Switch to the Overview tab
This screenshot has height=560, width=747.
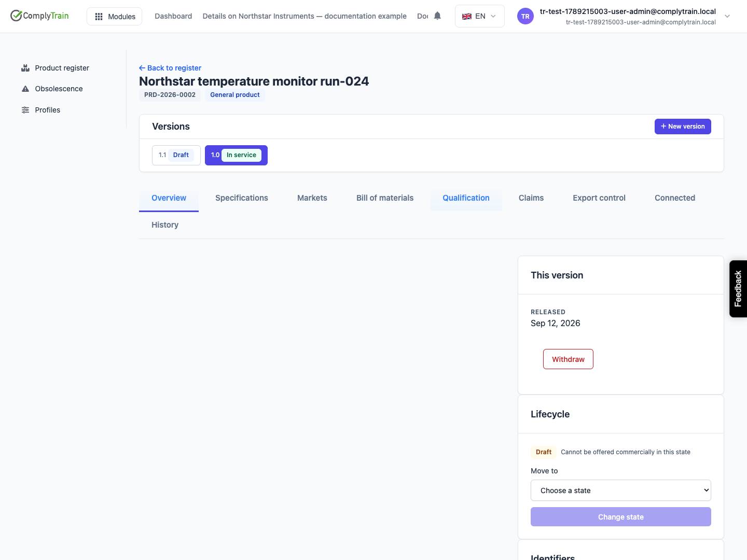click(169, 198)
